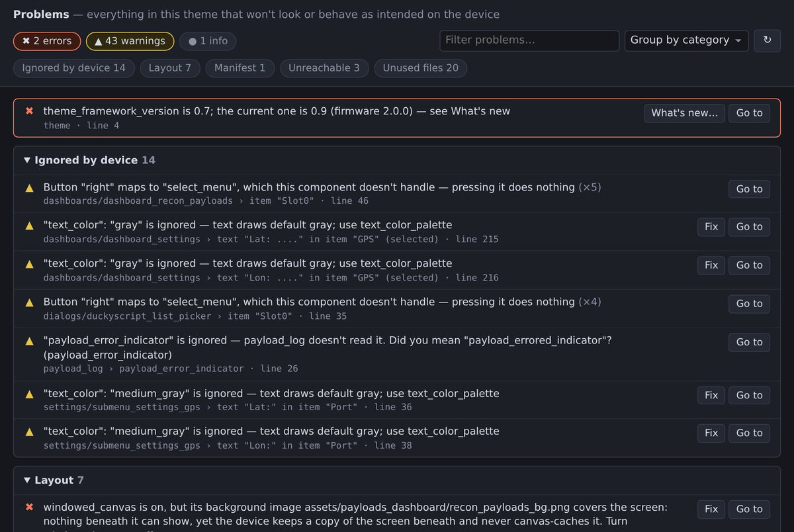Click Fix for the windowed_canvas error
Viewport: 794px width, 532px height.
pyautogui.click(x=711, y=510)
